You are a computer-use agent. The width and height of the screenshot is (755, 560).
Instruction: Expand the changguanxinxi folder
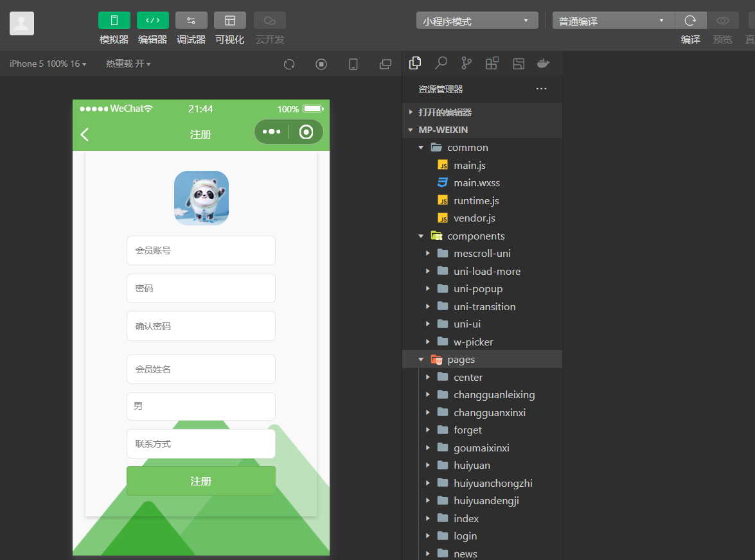coord(482,412)
